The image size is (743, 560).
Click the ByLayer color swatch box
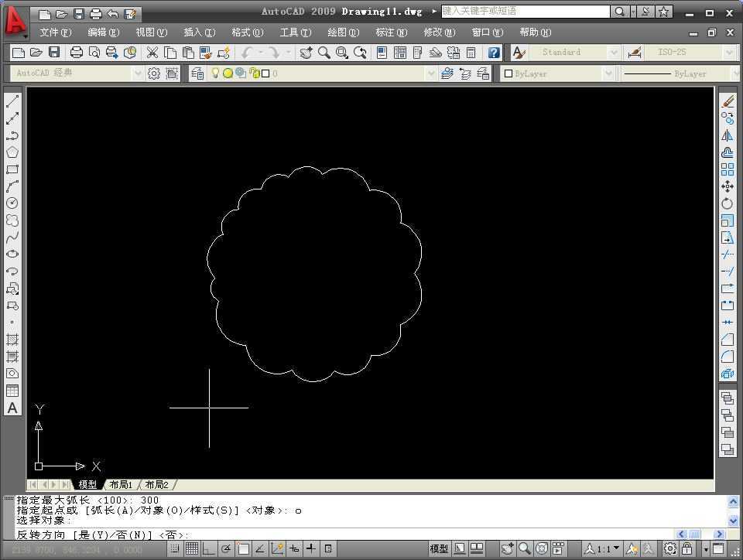[x=508, y=73]
